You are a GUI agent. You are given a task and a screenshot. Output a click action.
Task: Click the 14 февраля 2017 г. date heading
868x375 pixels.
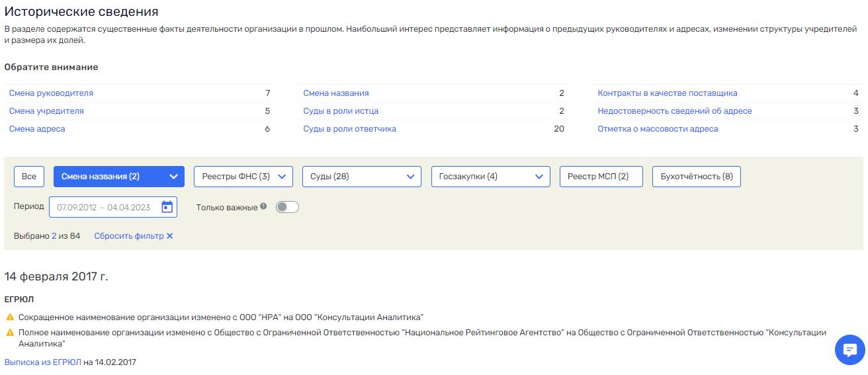pos(56,276)
